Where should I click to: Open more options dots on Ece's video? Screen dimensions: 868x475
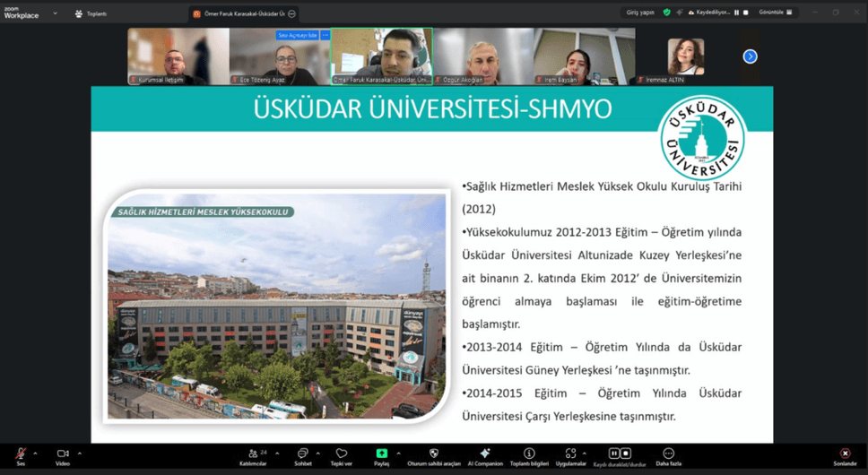click(325, 35)
